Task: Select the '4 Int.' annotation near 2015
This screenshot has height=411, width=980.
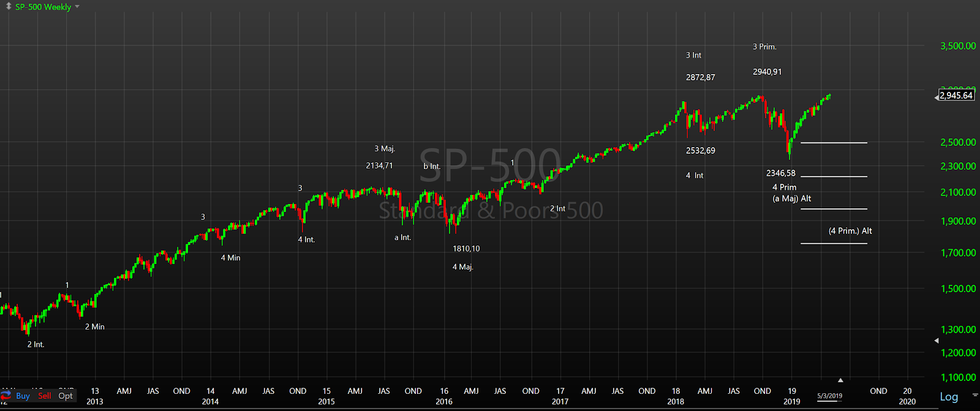Action: tap(306, 239)
